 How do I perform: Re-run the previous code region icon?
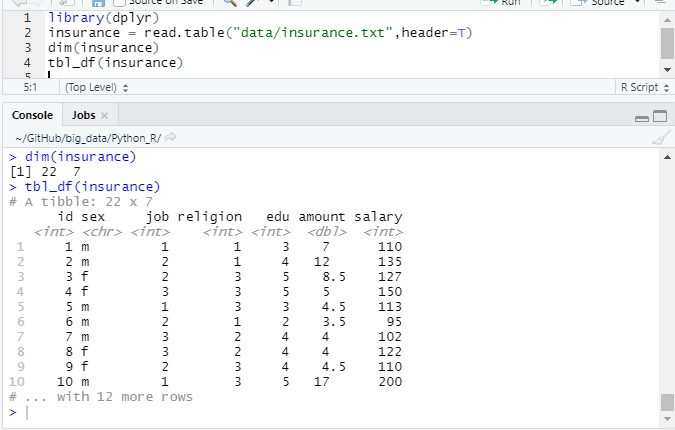point(549,2)
